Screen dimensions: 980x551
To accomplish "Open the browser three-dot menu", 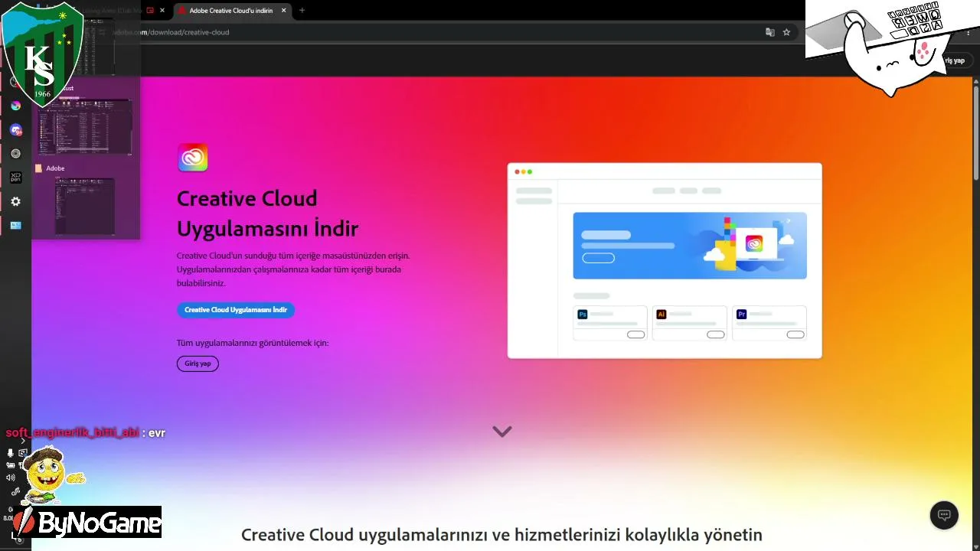I will point(969,32).
